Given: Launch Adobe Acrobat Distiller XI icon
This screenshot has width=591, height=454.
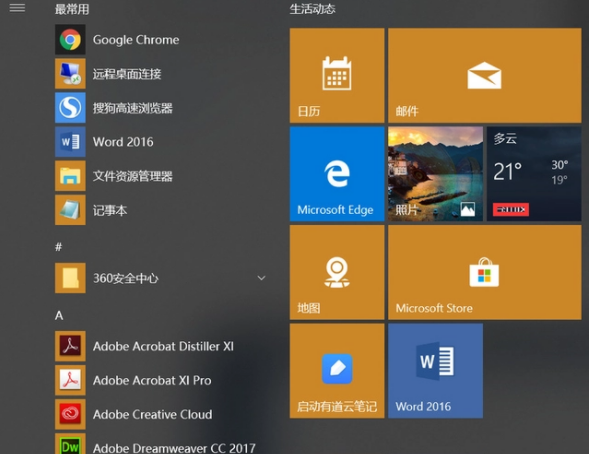Looking at the screenshot, I should pyautogui.click(x=70, y=346).
